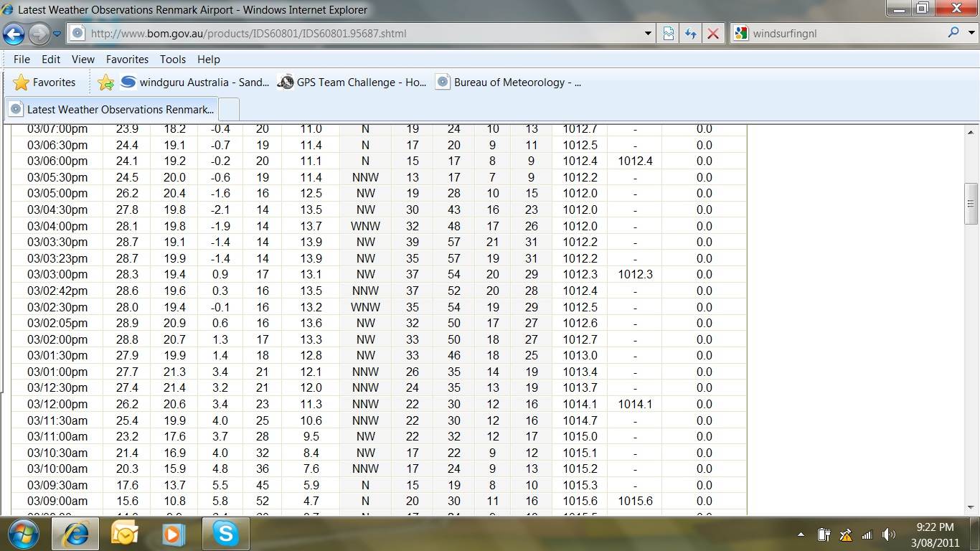Click the Add to Favorites Bar icon
The image size is (980, 551).
click(x=105, y=83)
